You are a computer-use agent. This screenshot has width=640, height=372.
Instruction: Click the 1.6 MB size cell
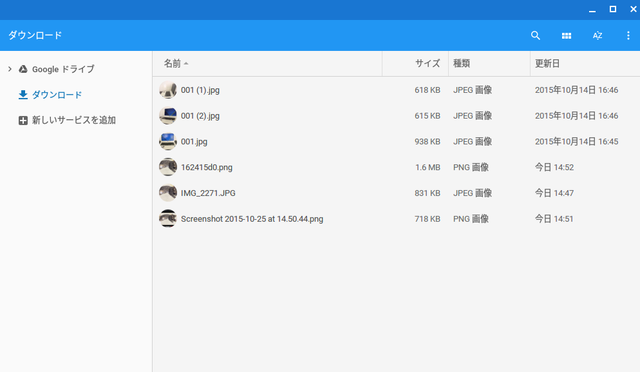[x=428, y=167]
